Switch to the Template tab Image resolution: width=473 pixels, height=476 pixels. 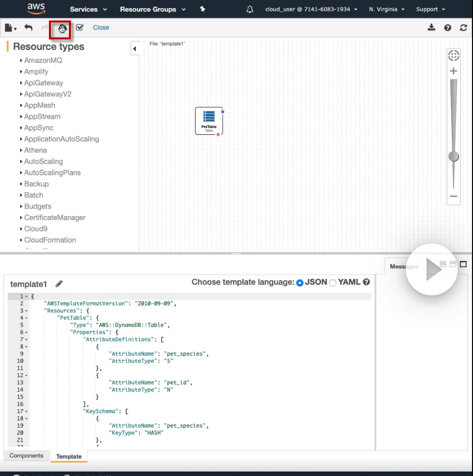69,456
